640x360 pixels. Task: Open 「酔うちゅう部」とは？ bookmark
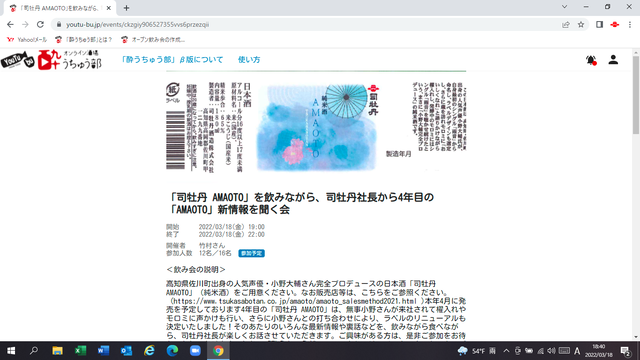84,40
